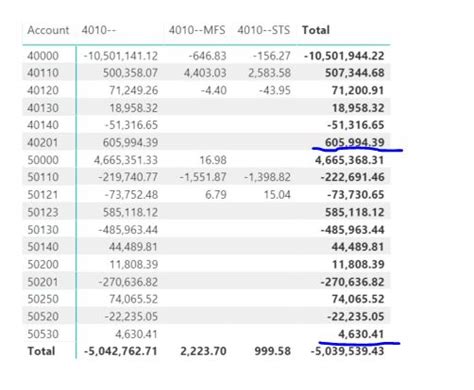The height and width of the screenshot is (390, 474).
Task: Click total value -10,501,944.22
Action: [x=344, y=56]
